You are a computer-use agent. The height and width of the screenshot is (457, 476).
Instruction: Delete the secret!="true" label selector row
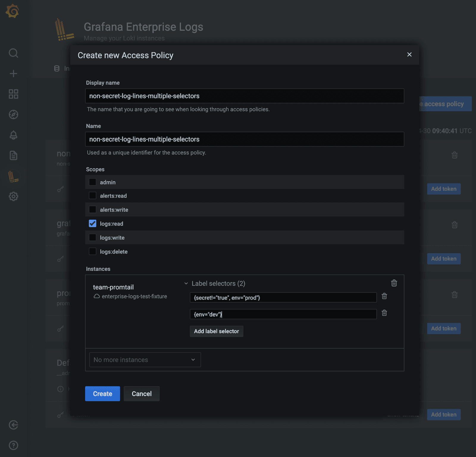tap(384, 296)
